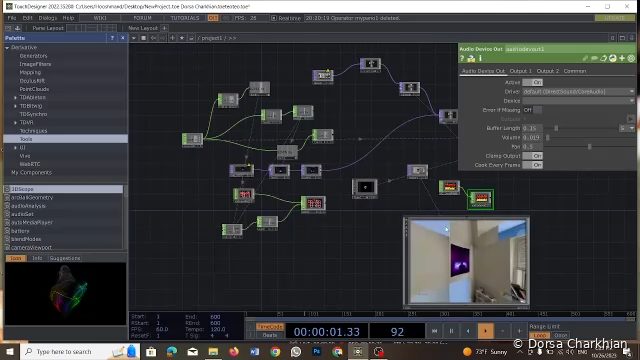Open the Python help icon in parameters
The height and width of the screenshot is (360, 640).
pos(471,59)
